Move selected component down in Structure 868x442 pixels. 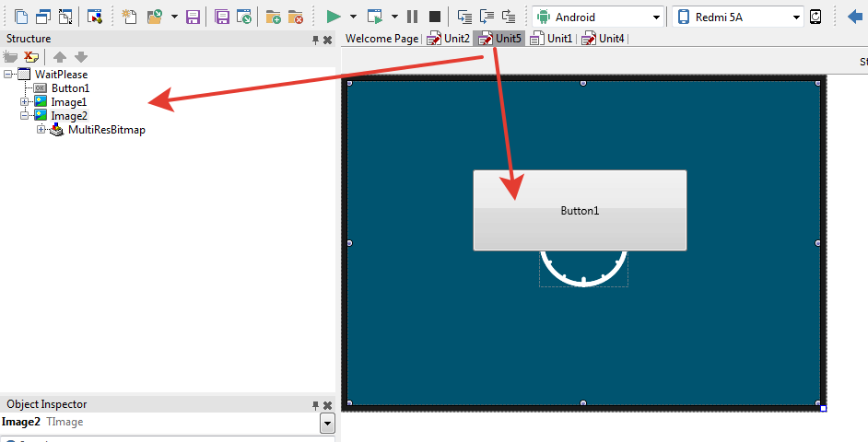[x=81, y=56]
